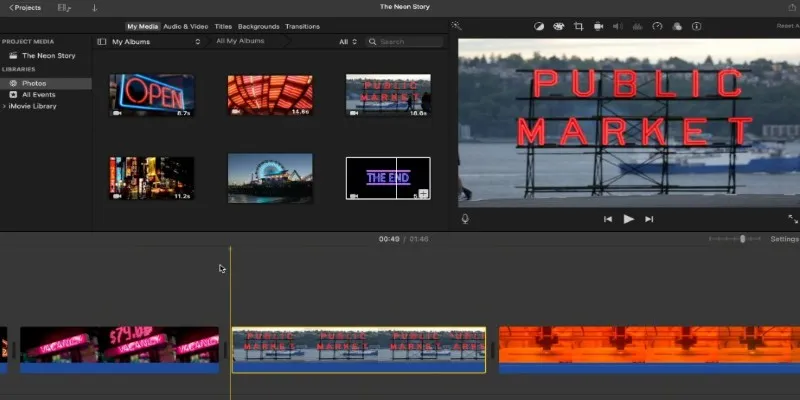Select Public Market clip in browser
800x400 pixels.
pos(388,95)
